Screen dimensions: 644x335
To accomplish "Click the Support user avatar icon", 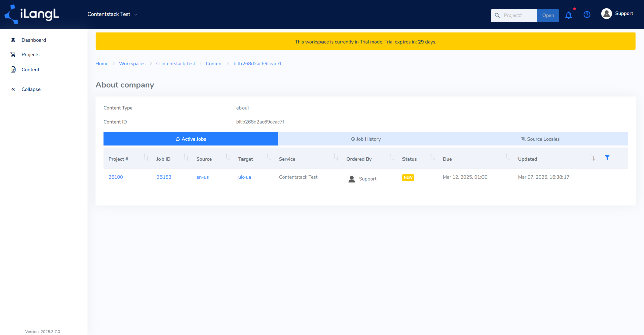I will tap(606, 14).
